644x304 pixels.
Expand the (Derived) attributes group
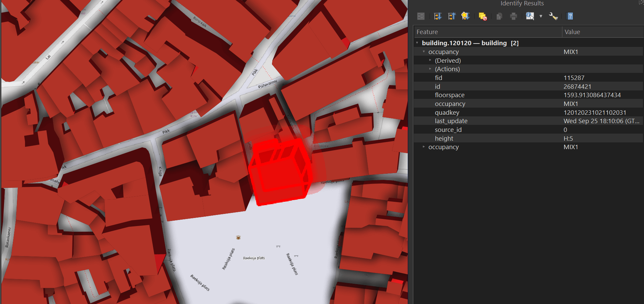(430, 60)
